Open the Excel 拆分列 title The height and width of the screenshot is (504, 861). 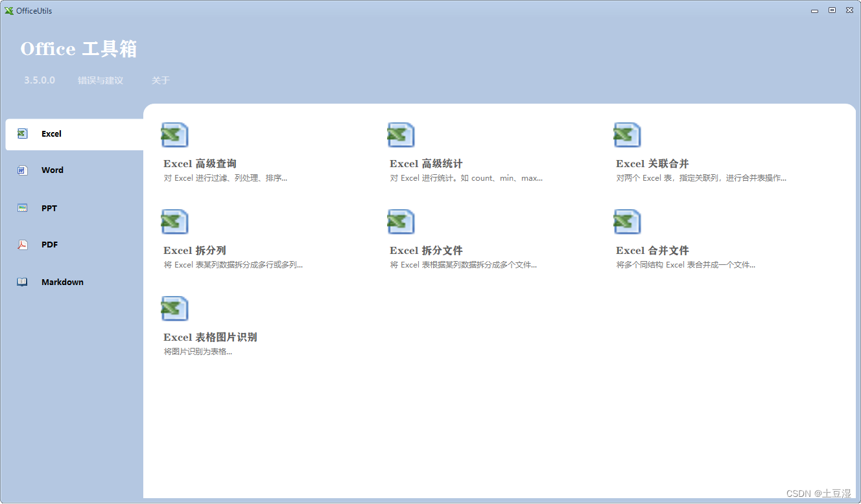[195, 251]
